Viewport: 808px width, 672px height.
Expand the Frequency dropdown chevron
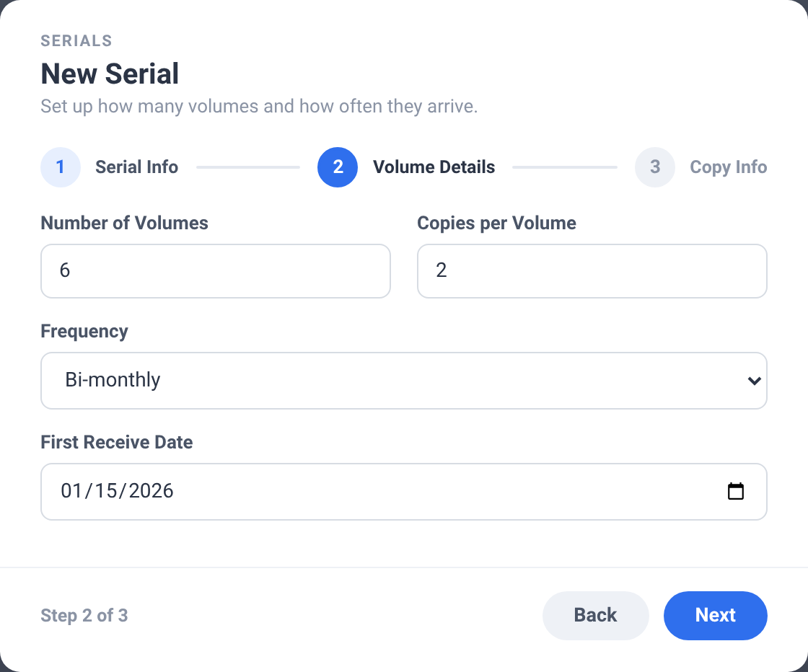coord(755,381)
